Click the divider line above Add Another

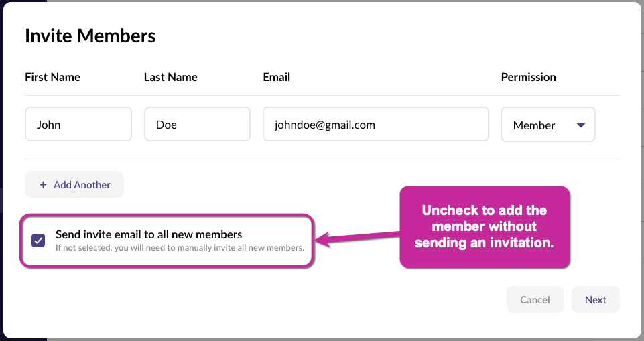click(x=322, y=159)
